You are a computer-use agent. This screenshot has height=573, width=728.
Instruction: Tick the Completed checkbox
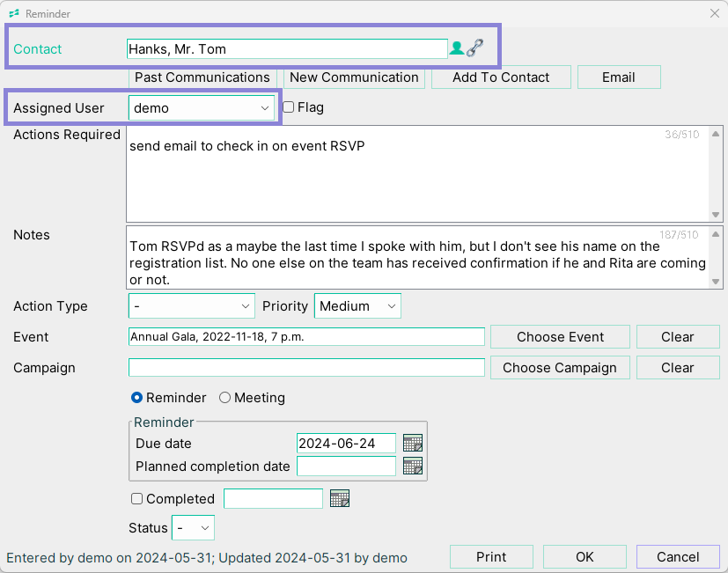pyautogui.click(x=136, y=499)
